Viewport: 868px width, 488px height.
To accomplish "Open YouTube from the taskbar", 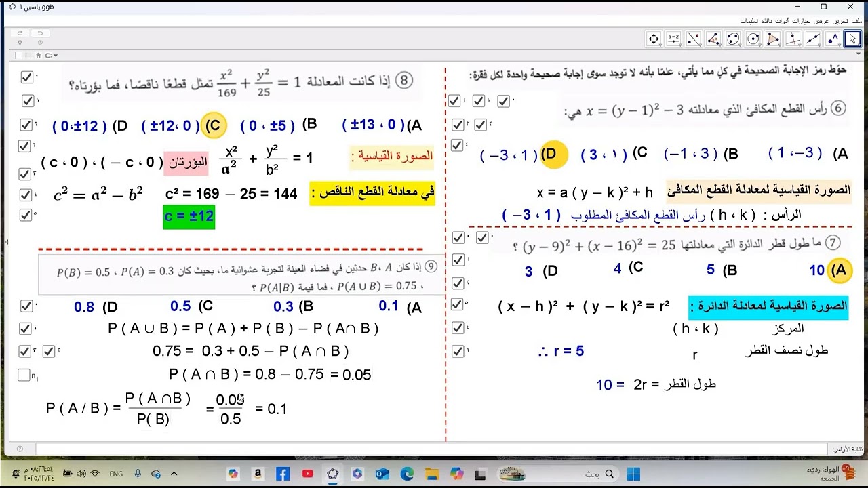I will point(308,474).
